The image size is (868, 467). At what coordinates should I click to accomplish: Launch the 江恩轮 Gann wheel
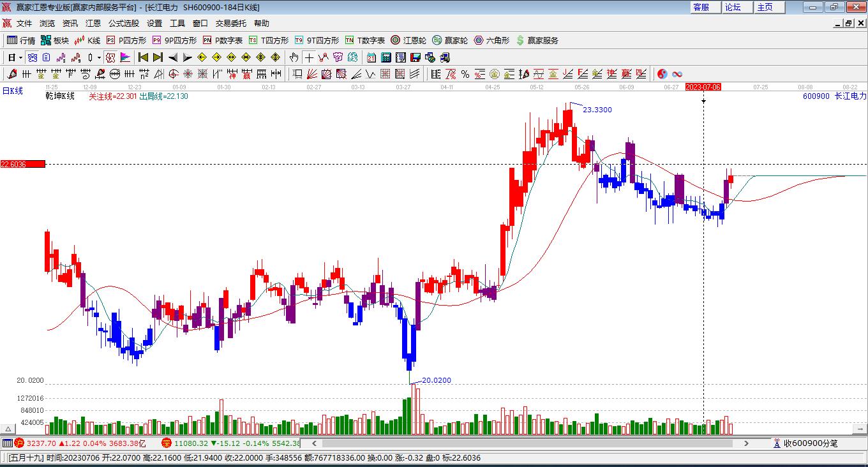coord(408,40)
